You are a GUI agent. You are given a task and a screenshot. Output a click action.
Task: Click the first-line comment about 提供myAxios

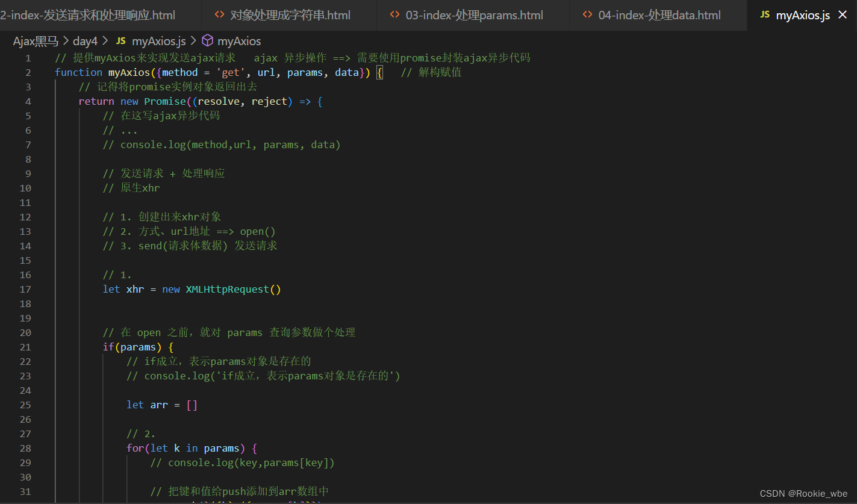coord(293,58)
